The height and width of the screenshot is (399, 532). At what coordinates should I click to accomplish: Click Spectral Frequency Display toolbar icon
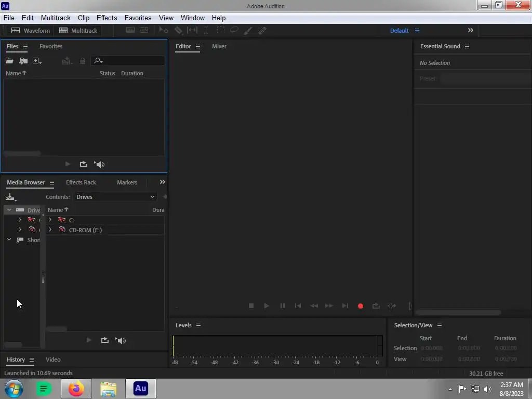click(x=130, y=30)
